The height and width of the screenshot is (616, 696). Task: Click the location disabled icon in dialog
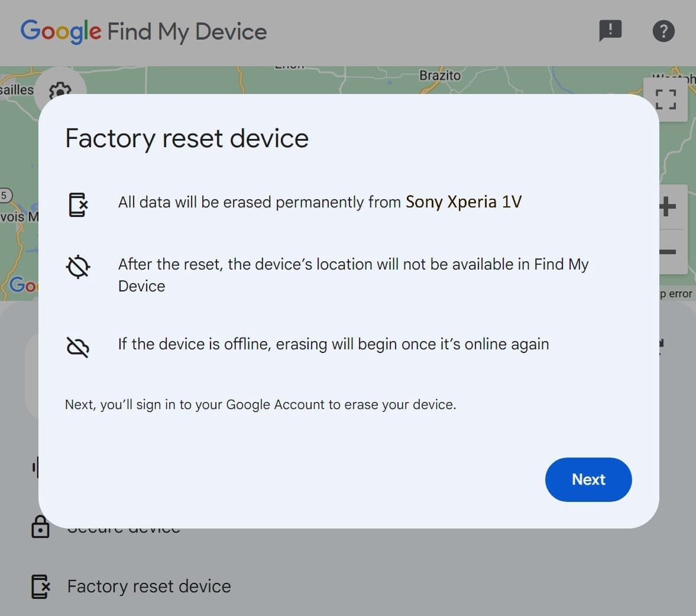click(78, 267)
